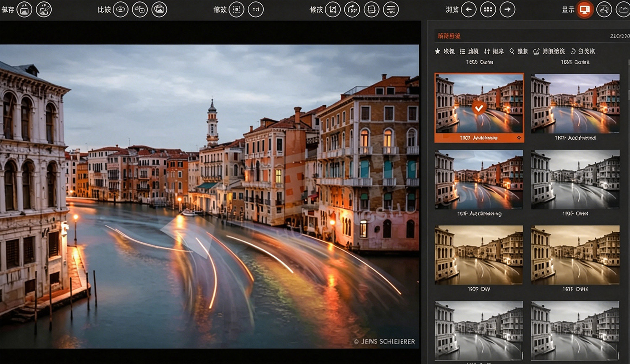
Task: Click the note sheet icon in the edit group
Action: 371,9
